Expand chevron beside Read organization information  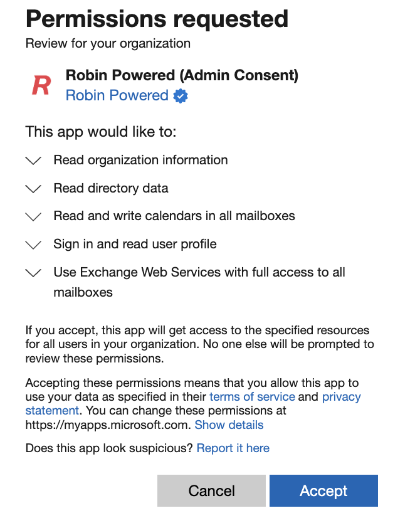tap(33, 161)
